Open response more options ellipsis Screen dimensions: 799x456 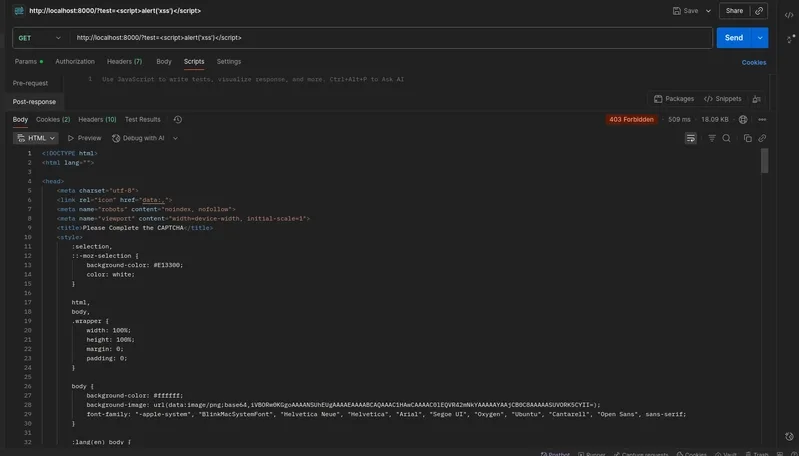click(x=762, y=120)
